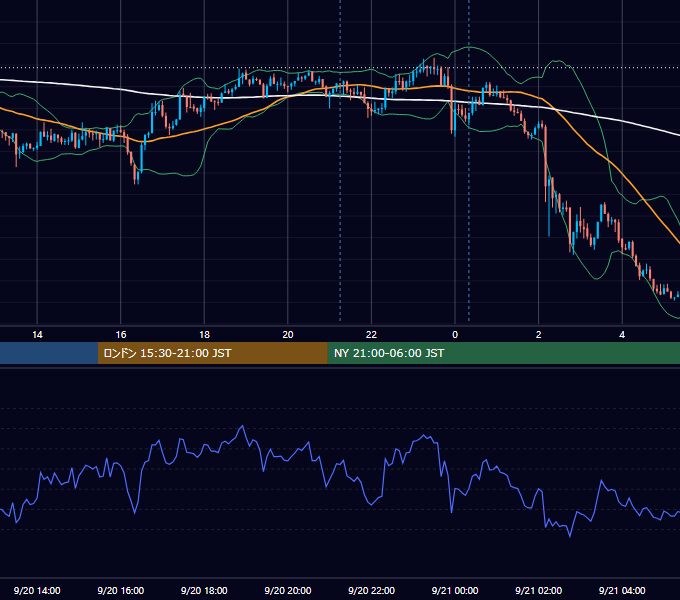680x600 pixels.
Task: Click the 4 hour label on price chart axis
Action: [622, 335]
